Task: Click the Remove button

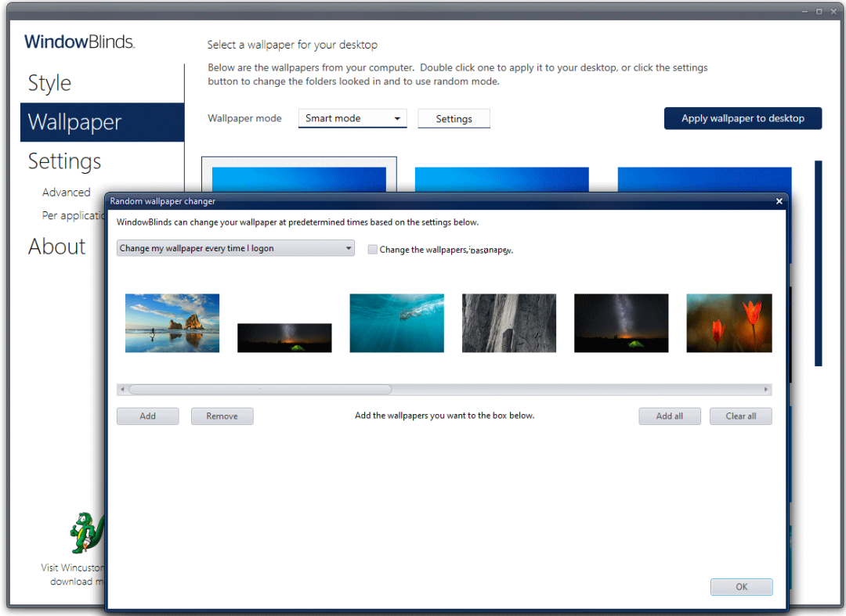Action: coord(222,416)
